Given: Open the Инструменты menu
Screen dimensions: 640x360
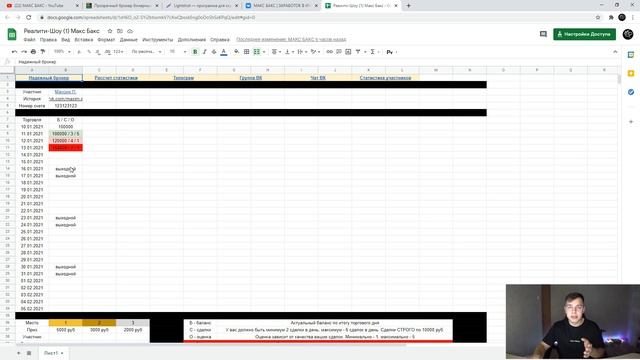Looking at the screenshot, I should coord(158,40).
